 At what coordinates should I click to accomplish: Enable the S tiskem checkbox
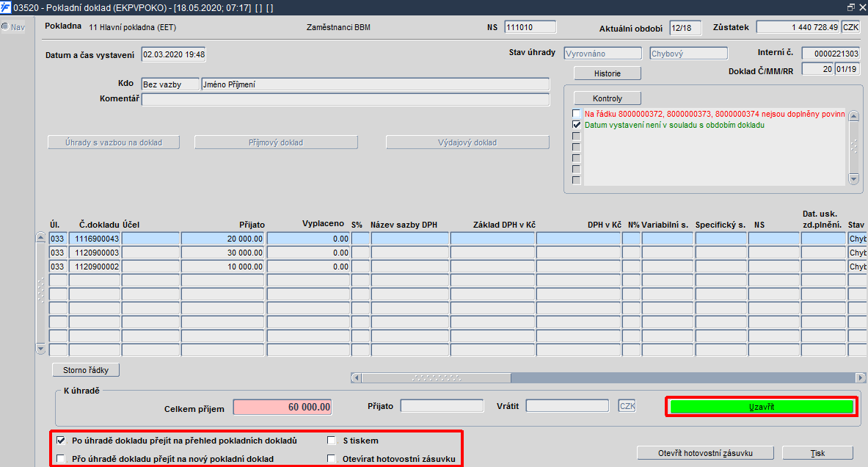332,441
